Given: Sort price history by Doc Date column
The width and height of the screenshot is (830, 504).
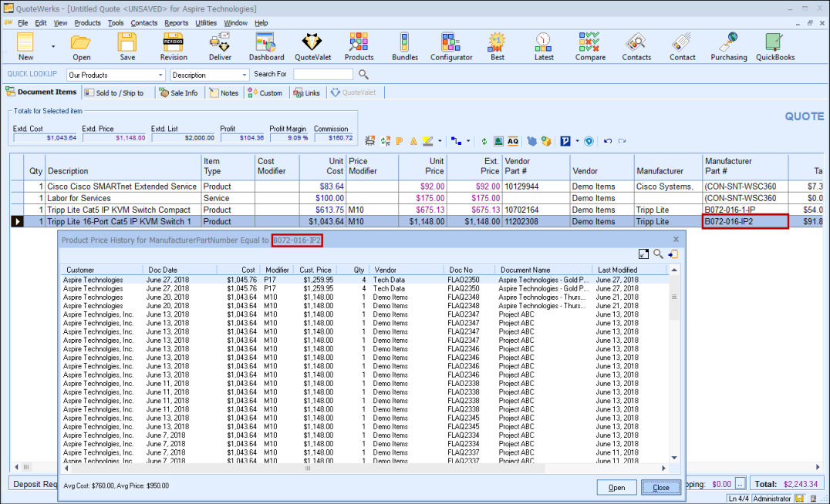Looking at the screenshot, I should tap(180, 270).
